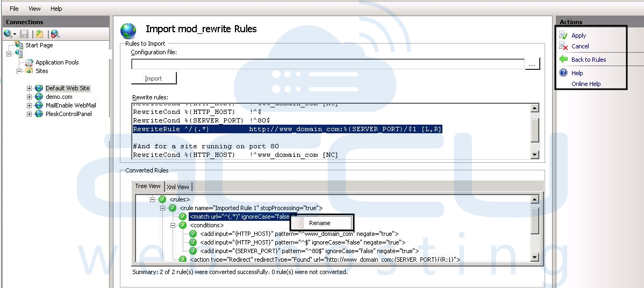The image size is (644, 288).
Task: Click the Apply checkmark icon
Action: (563, 35)
